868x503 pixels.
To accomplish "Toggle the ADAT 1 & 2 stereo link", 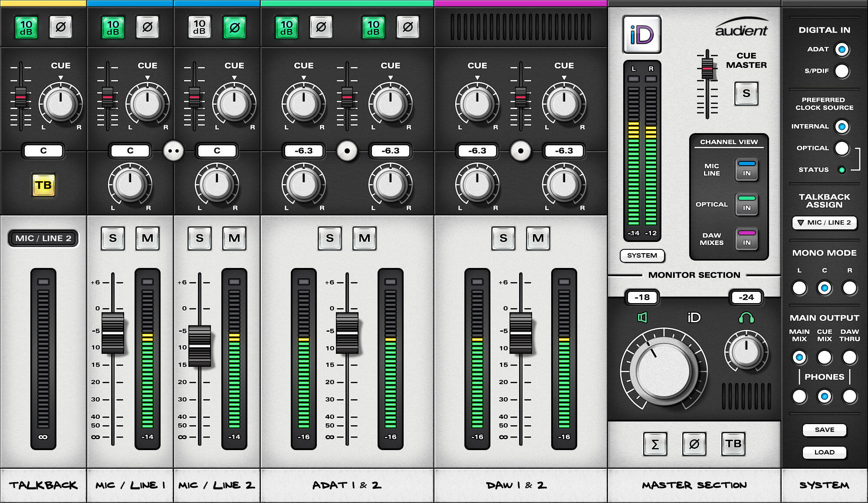I will (347, 151).
